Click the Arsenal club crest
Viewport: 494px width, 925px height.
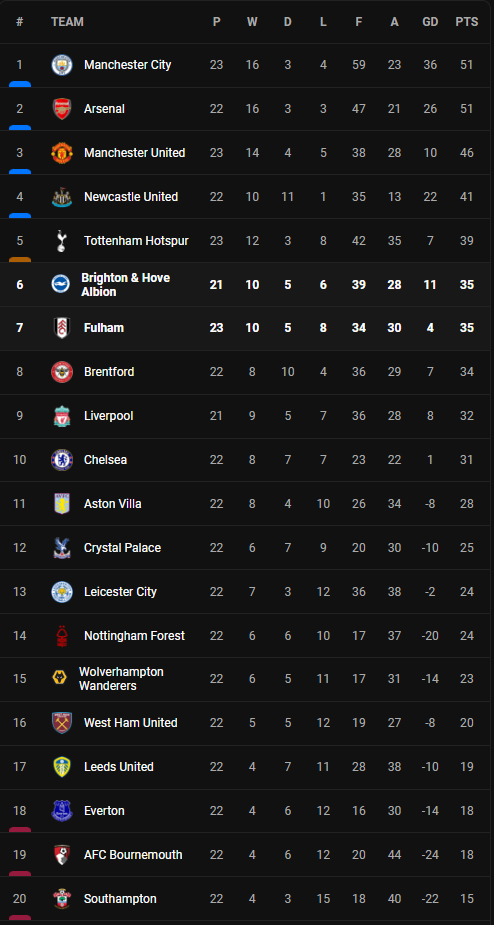pos(61,109)
